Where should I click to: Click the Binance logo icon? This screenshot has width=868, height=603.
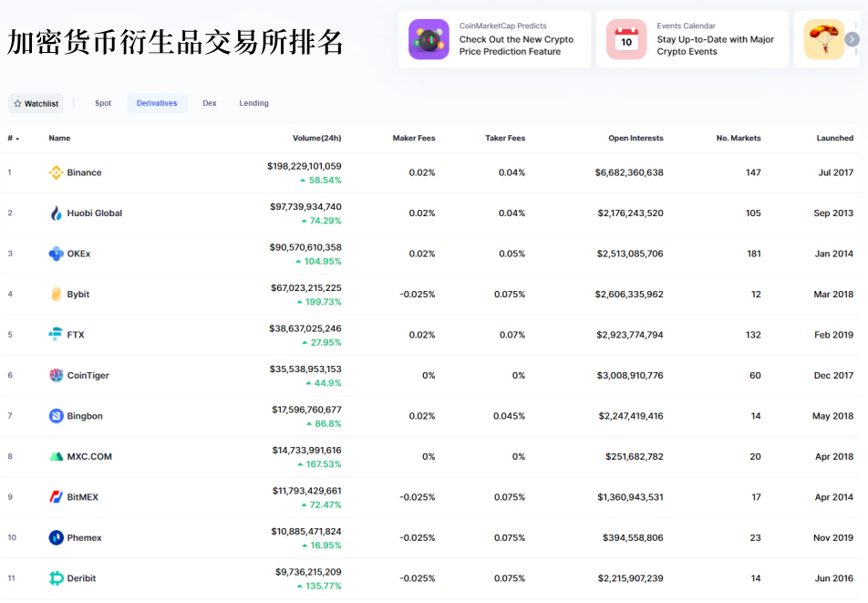(x=56, y=172)
